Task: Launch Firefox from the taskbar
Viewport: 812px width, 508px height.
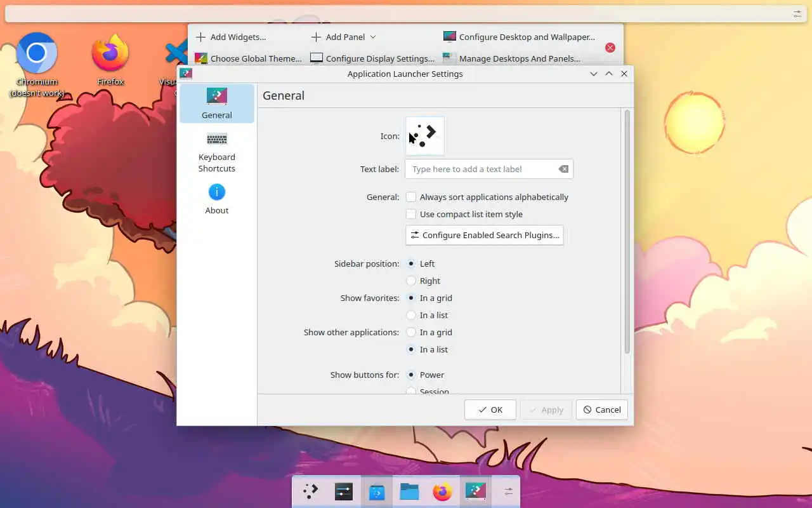Action: coord(443,491)
